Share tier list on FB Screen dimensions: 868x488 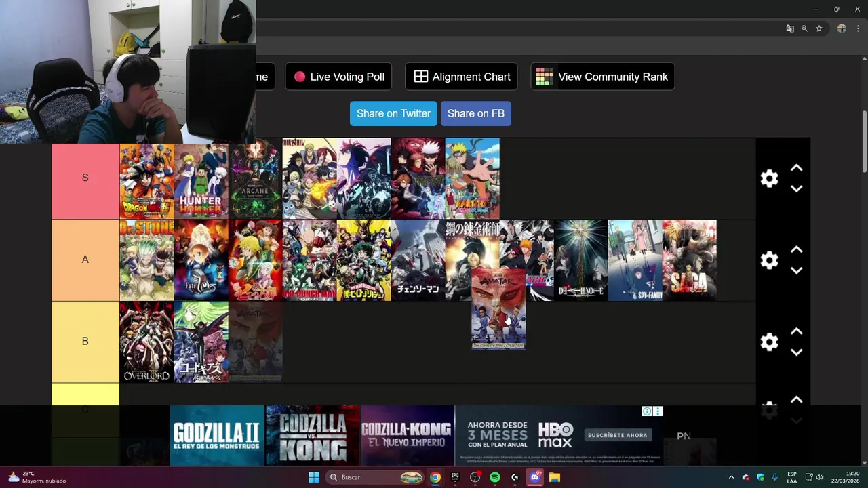click(476, 113)
